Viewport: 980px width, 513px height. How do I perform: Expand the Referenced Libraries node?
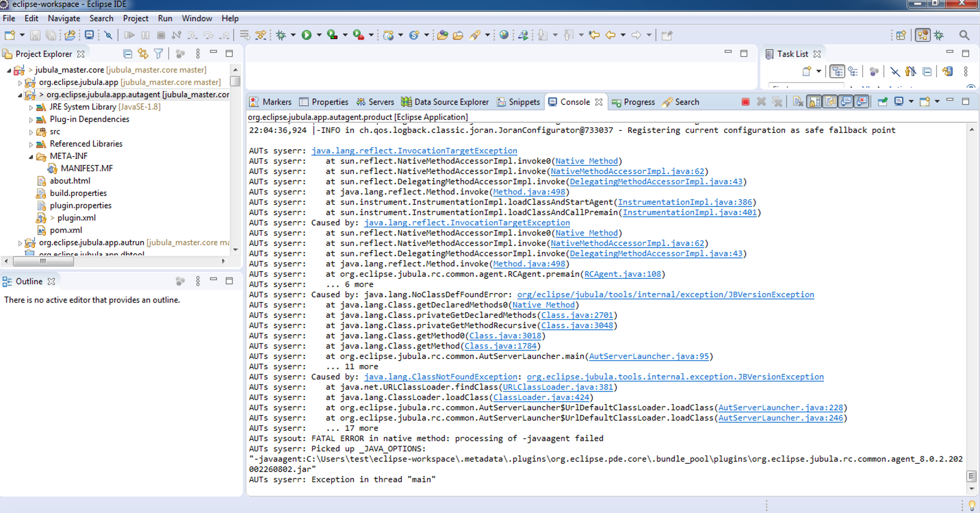31,144
